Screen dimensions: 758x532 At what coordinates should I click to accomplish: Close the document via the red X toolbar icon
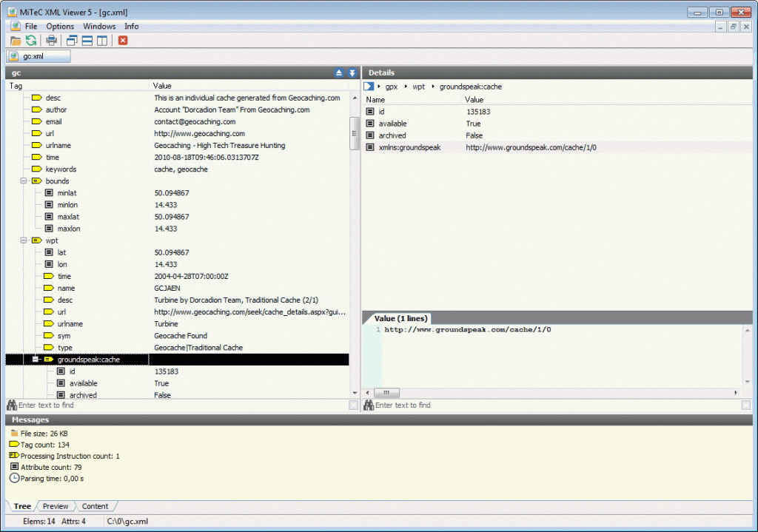tap(121, 41)
